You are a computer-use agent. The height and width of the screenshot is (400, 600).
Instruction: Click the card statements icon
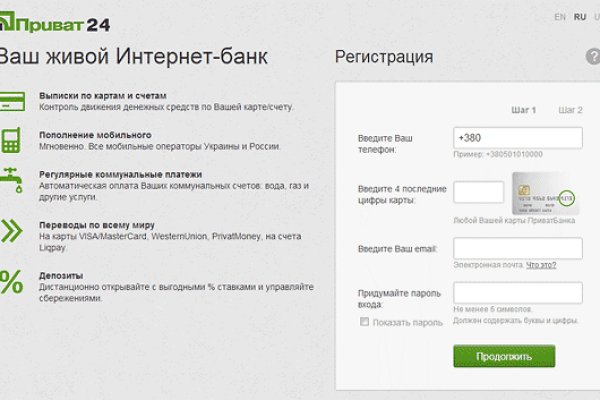(12, 100)
